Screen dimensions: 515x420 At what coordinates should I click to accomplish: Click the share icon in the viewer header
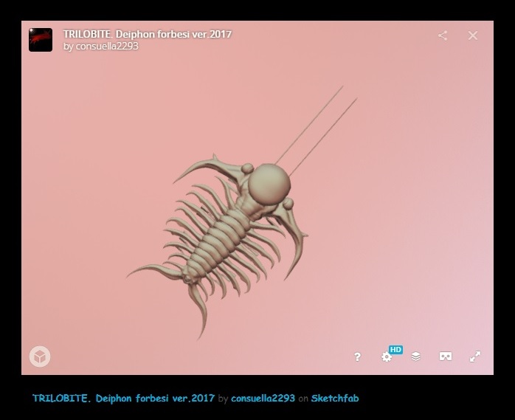[443, 35]
